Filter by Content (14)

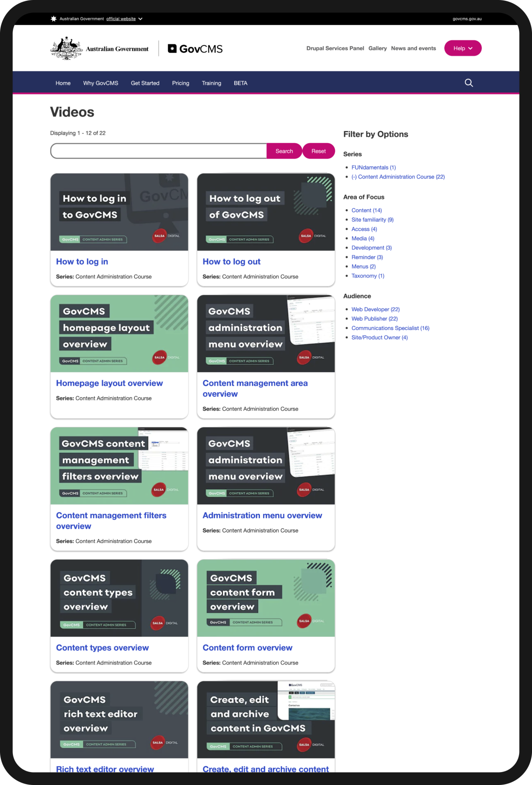tap(367, 210)
